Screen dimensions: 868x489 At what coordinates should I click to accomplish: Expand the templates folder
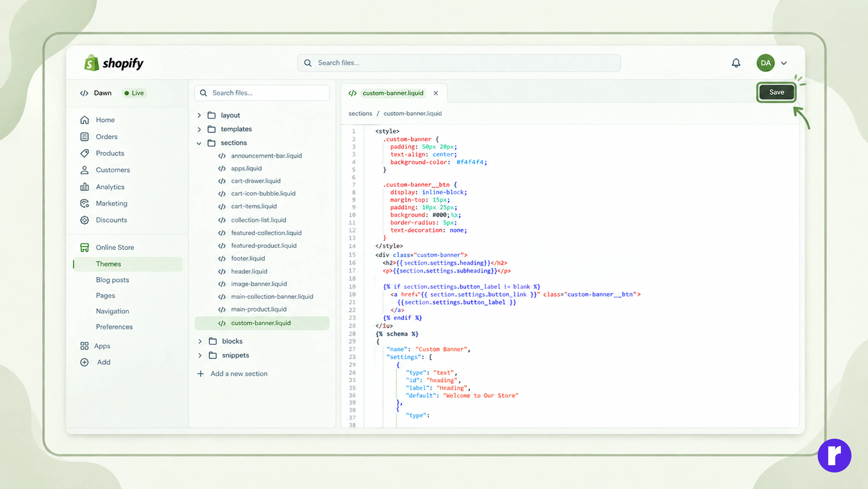coord(199,129)
